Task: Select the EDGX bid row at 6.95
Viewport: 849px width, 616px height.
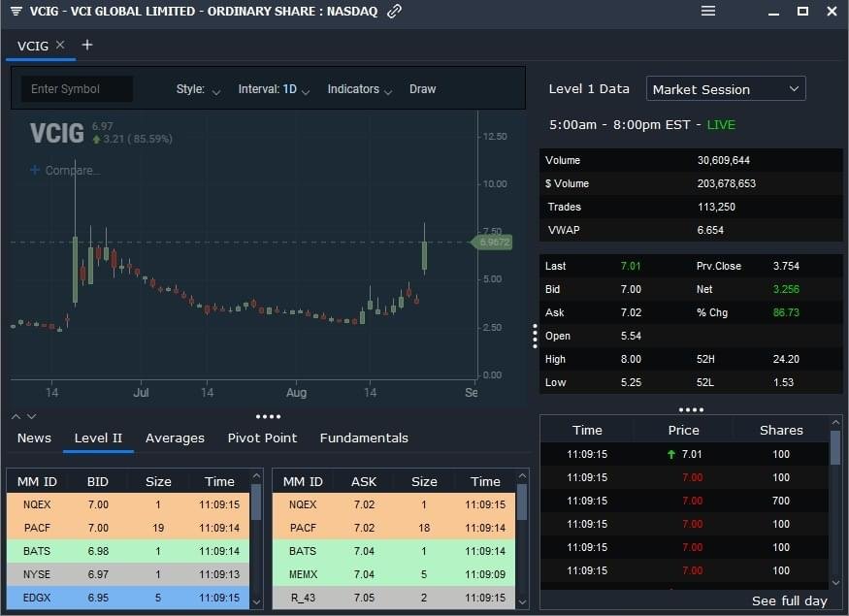Action: (128, 598)
